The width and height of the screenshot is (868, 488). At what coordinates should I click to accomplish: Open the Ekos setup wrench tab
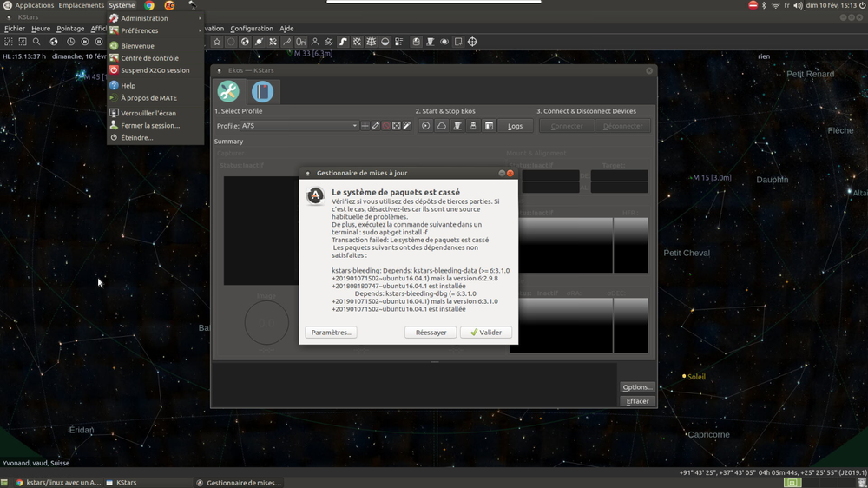pyautogui.click(x=228, y=91)
